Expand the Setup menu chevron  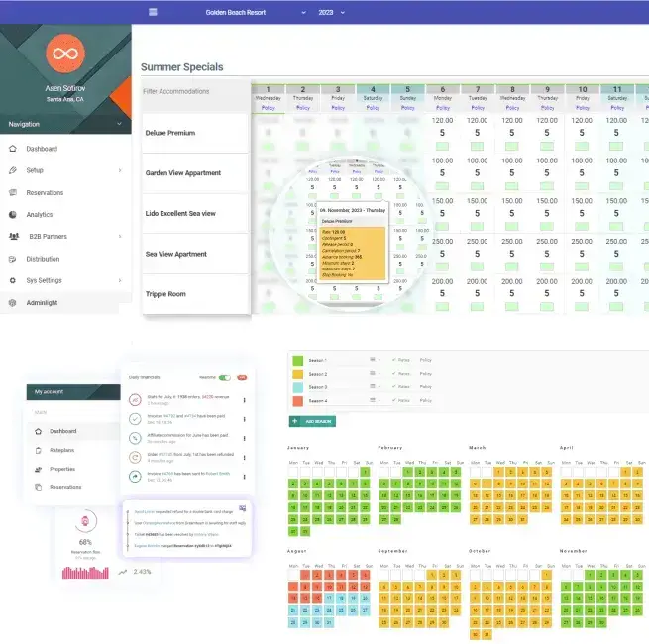[120, 170]
